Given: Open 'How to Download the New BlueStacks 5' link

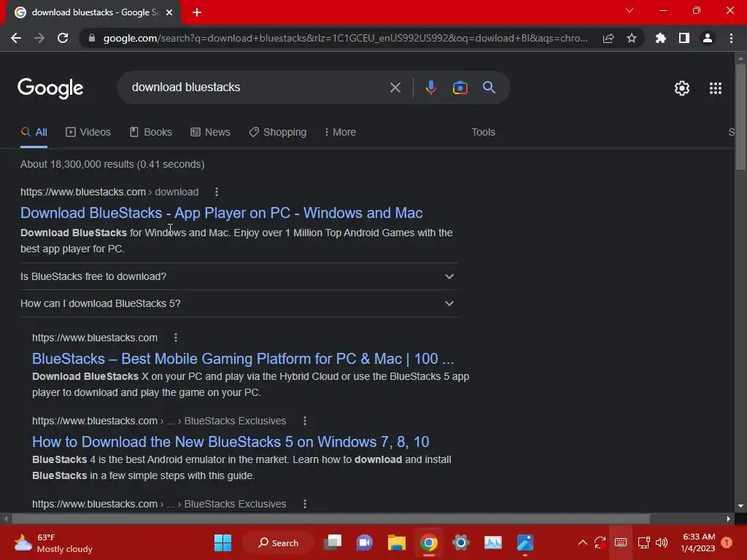Looking at the screenshot, I should coord(231,442).
